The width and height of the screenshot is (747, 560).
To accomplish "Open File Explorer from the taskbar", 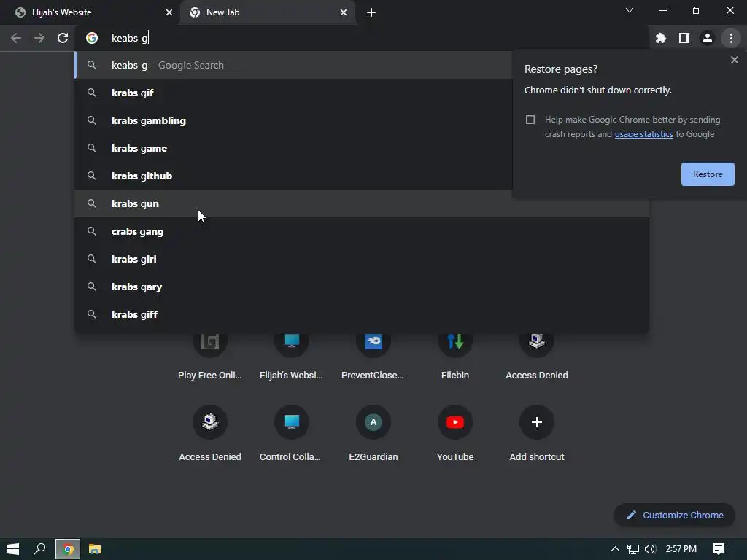I will tap(95, 549).
